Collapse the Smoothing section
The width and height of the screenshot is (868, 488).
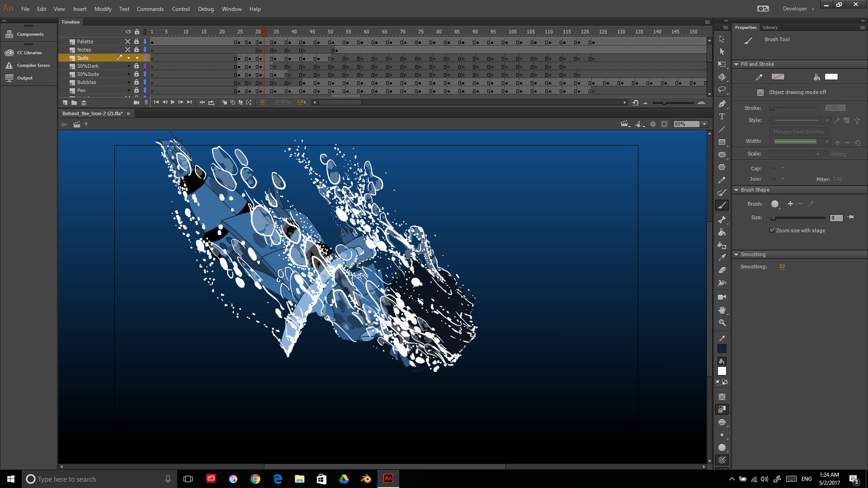(736, 254)
